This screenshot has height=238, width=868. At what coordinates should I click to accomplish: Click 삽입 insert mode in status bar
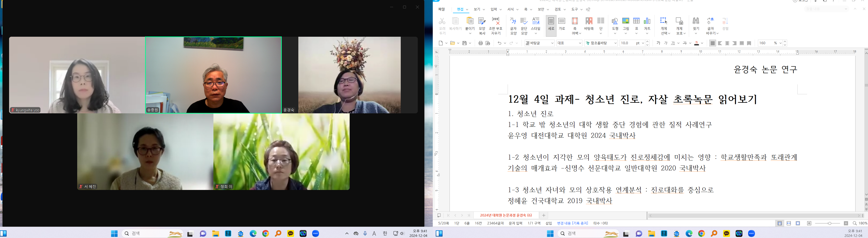tap(549, 223)
